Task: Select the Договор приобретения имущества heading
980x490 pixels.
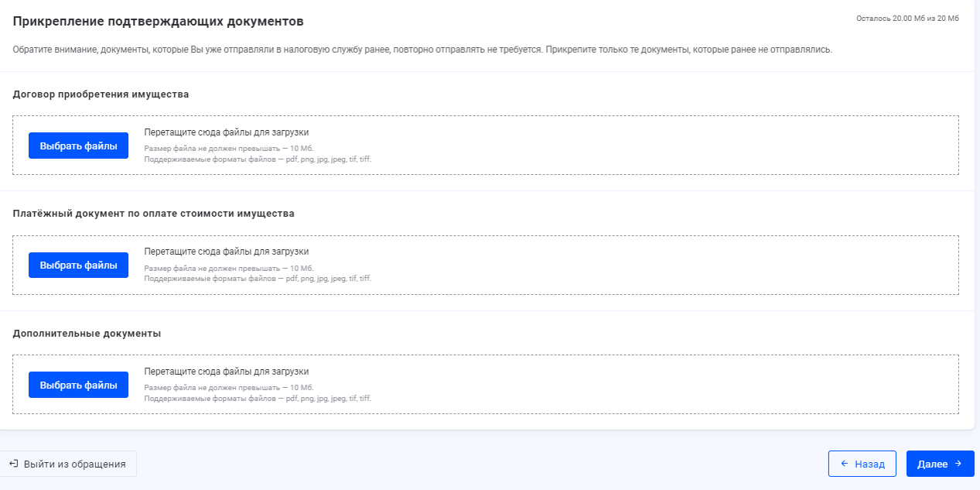Action: coord(101,94)
